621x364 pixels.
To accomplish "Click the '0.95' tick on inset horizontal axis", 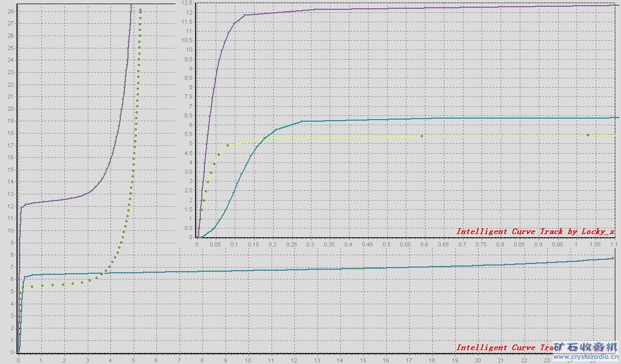I will (557, 244).
